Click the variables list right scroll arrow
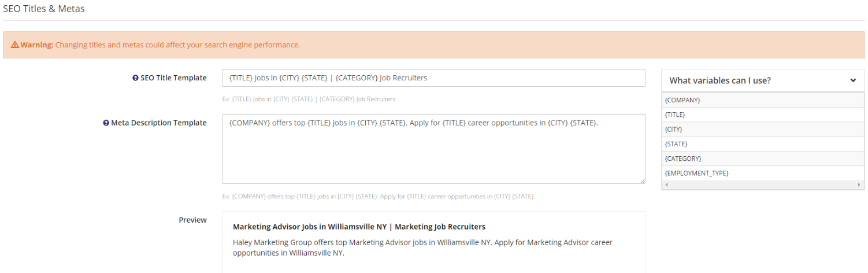This screenshot has height=273, width=868. pyautogui.click(x=859, y=185)
